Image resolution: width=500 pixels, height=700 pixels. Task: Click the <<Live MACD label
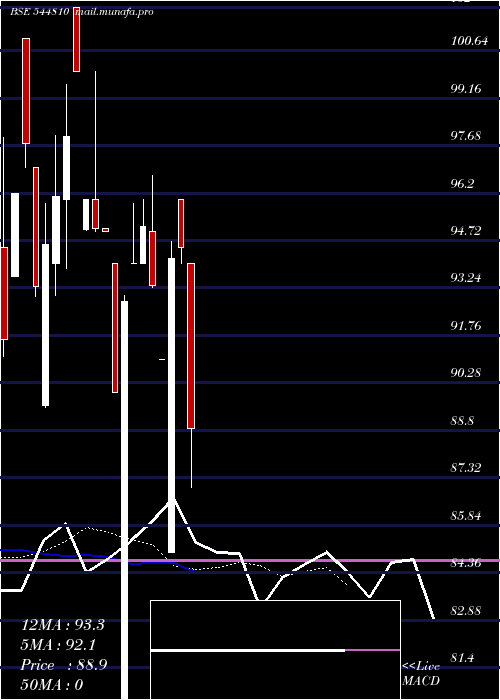coord(421,673)
